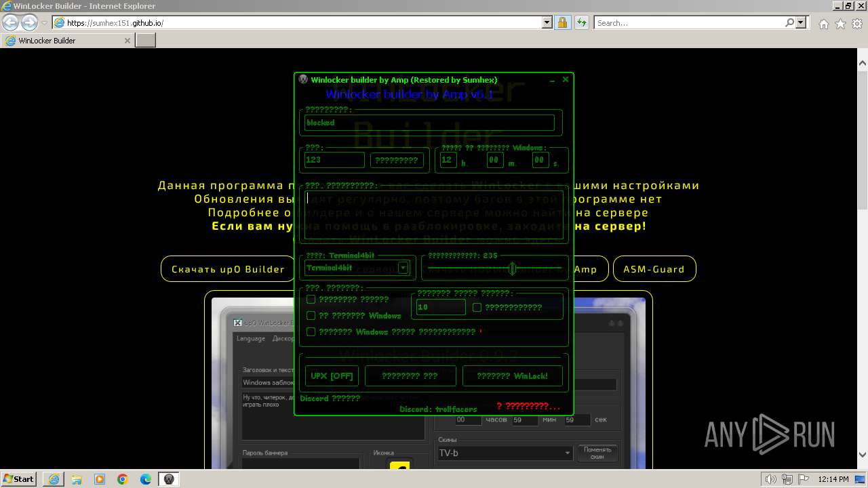Click the volume speaker tray icon
The image size is (868, 488).
pyautogui.click(x=772, y=479)
